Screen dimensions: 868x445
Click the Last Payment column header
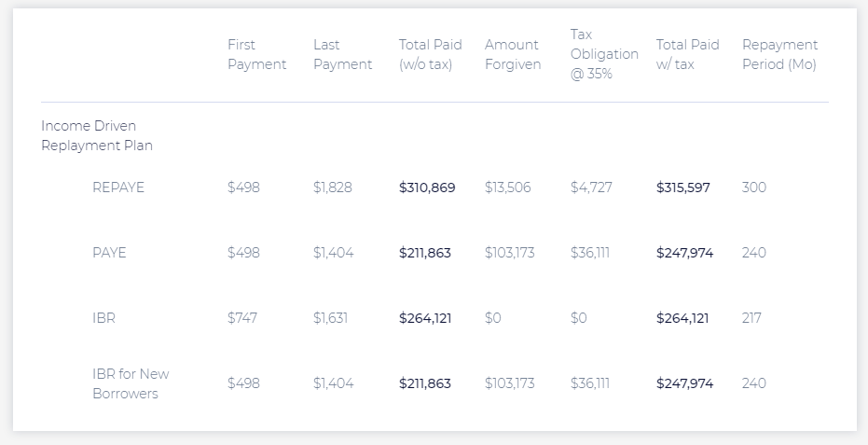tap(343, 54)
